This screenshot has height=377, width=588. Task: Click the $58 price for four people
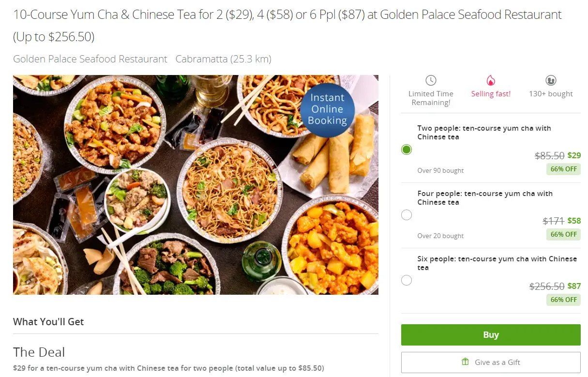[574, 221]
